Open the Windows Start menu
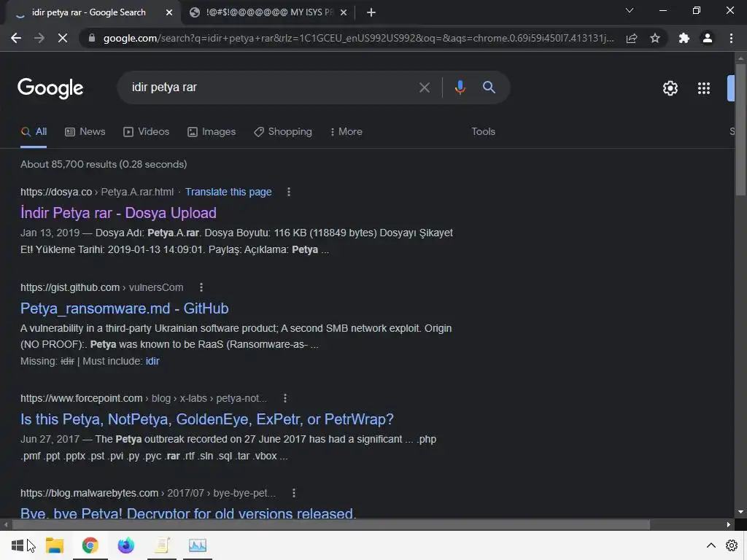 click(18, 545)
